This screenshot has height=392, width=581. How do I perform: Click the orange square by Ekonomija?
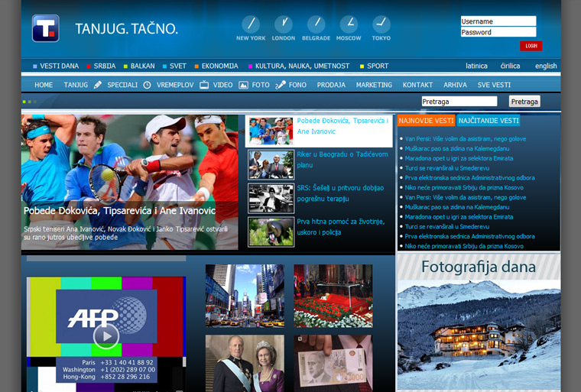pyautogui.click(x=196, y=66)
